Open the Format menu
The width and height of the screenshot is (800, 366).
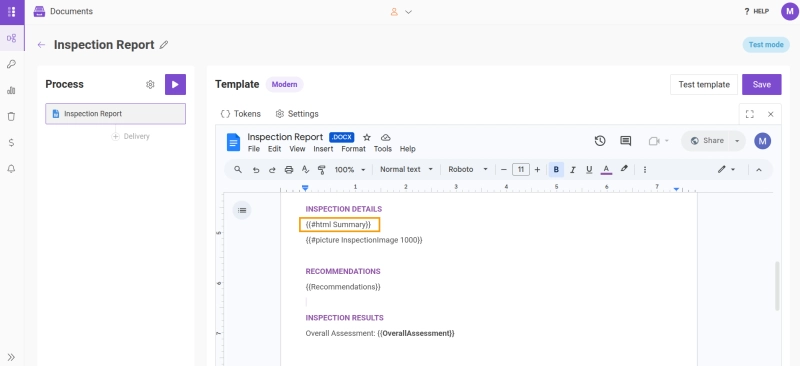click(x=354, y=149)
